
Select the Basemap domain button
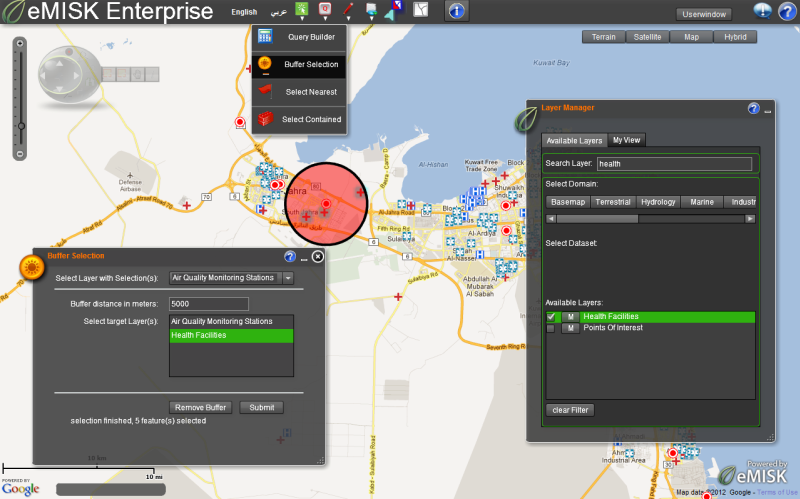coord(568,202)
